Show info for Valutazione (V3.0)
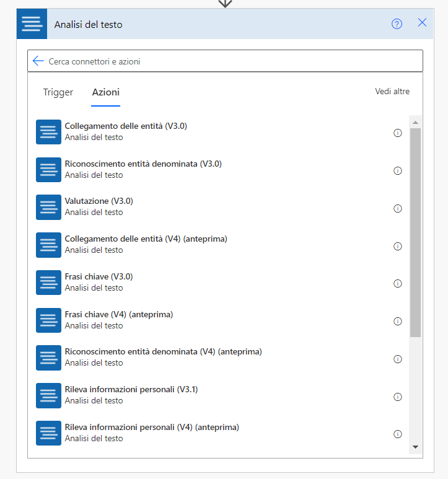448x479 pixels. pyautogui.click(x=398, y=208)
